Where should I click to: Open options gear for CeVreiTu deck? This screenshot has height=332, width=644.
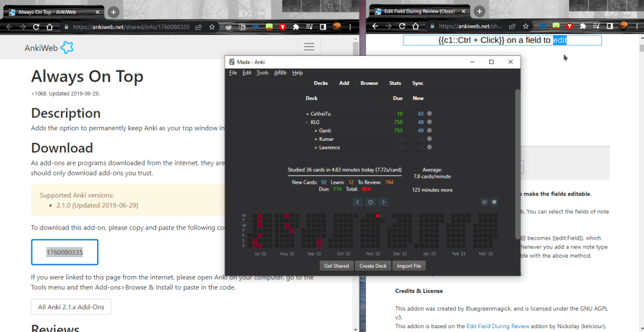pos(430,114)
